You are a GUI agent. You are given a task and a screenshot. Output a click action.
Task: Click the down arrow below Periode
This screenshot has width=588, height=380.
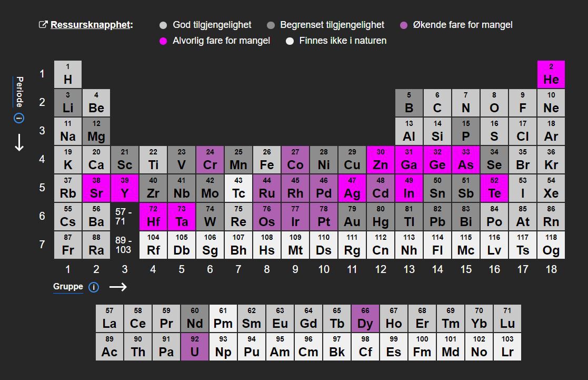coord(19,142)
